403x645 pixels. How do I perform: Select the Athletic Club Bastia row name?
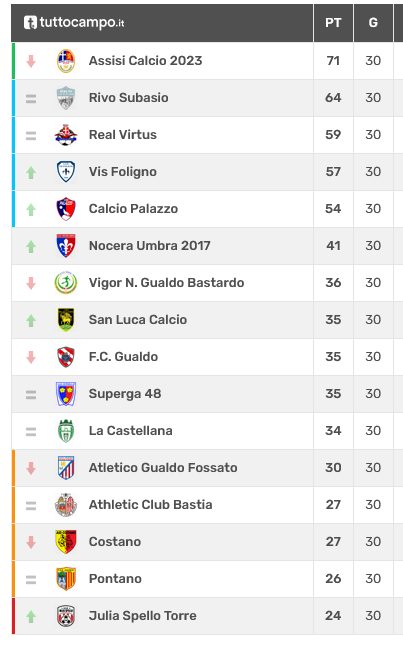[x=151, y=505]
